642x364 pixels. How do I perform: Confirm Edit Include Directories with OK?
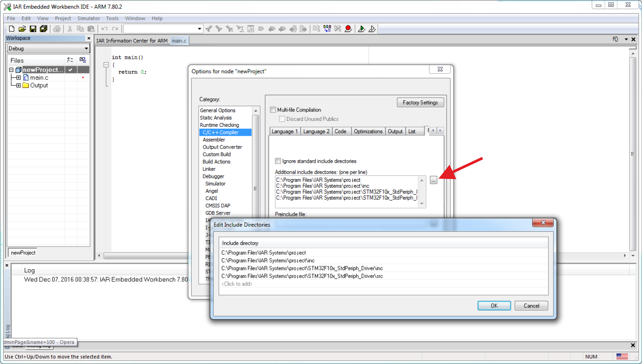tap(494, 306)
